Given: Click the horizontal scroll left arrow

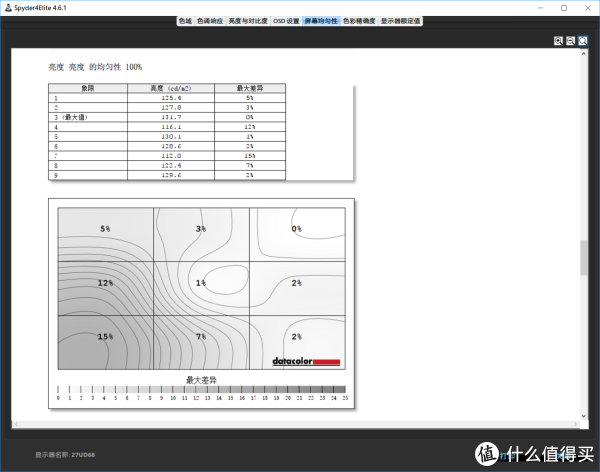Looking at the screenshot, I should tap(16, 424).
